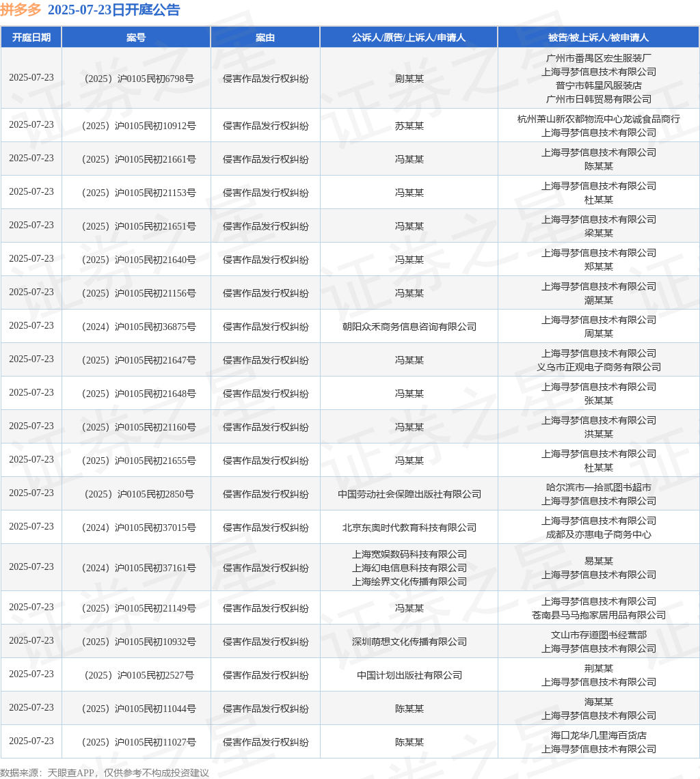Click defendant 苍南县马马抱家居用品有限公司
This screenshot has width=700, height=779.
tap(599, 615)
